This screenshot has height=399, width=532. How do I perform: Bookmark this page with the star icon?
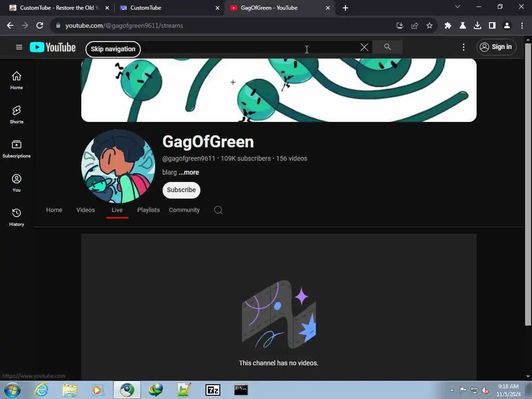coord(429,25)
